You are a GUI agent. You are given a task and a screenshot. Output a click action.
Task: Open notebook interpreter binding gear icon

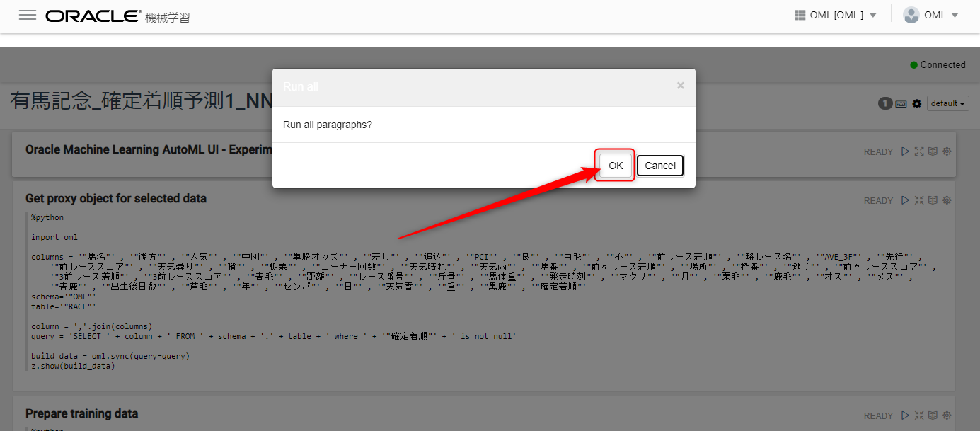917,104
